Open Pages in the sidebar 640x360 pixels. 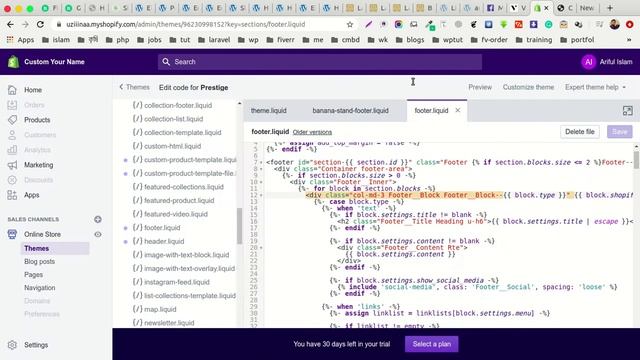coord(33,275)
